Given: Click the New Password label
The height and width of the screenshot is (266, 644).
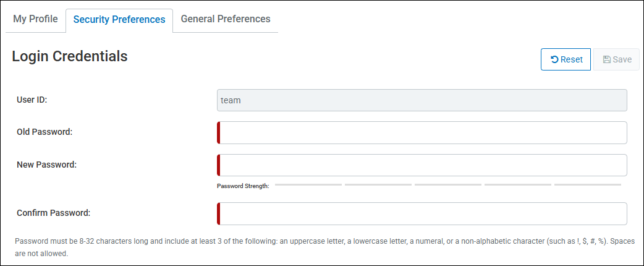Looking at the screenshot, I should tap(46, 165).
